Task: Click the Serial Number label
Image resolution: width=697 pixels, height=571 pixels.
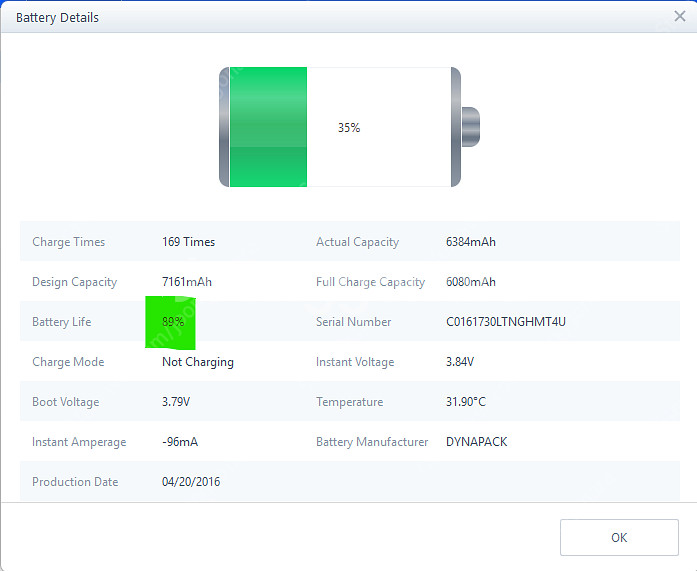Action: 353,322
